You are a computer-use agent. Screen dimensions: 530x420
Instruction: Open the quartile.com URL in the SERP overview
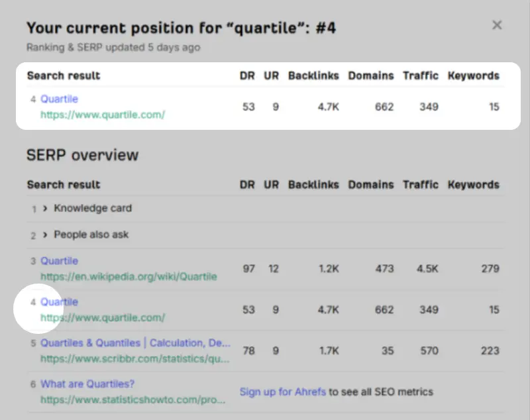point(102,317)
